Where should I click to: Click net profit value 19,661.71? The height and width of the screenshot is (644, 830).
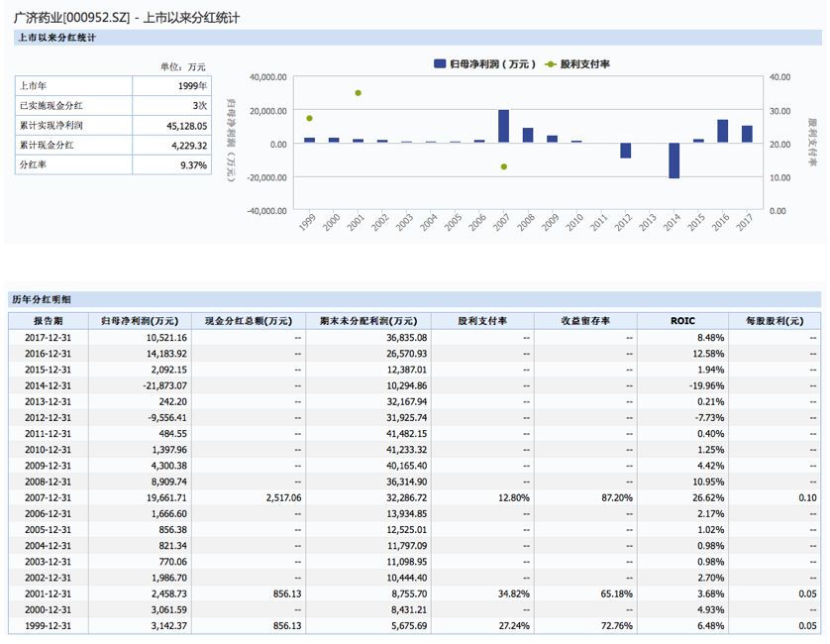[166, 497]
